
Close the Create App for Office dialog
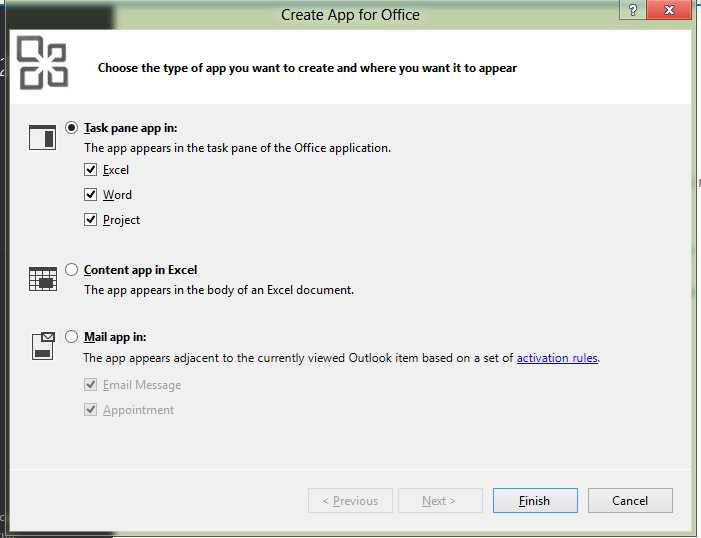pyautogui.click(x=669, y=9)
